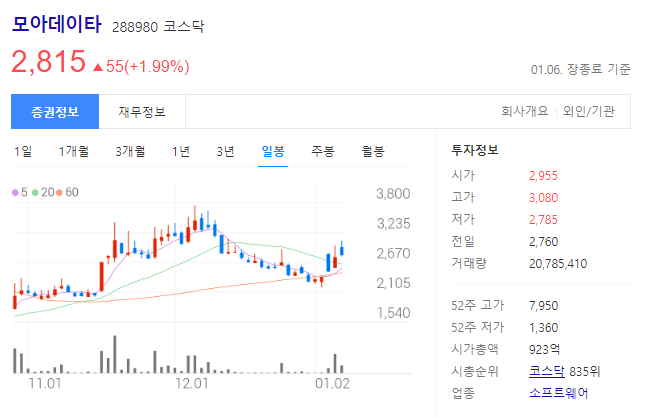Click the purple 5-day moving average legend dot
Viewport: 656px width, 417px height.
coord(15,192)
